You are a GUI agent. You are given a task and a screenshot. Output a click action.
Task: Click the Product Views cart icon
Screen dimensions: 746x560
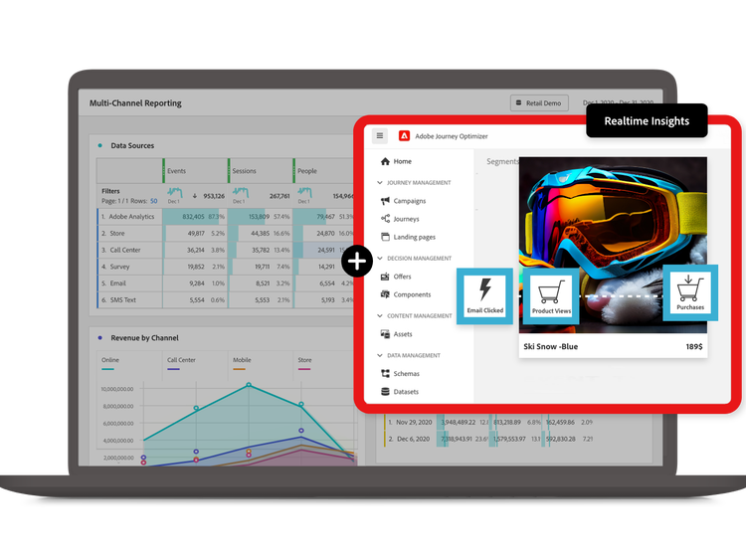point(550,291)
